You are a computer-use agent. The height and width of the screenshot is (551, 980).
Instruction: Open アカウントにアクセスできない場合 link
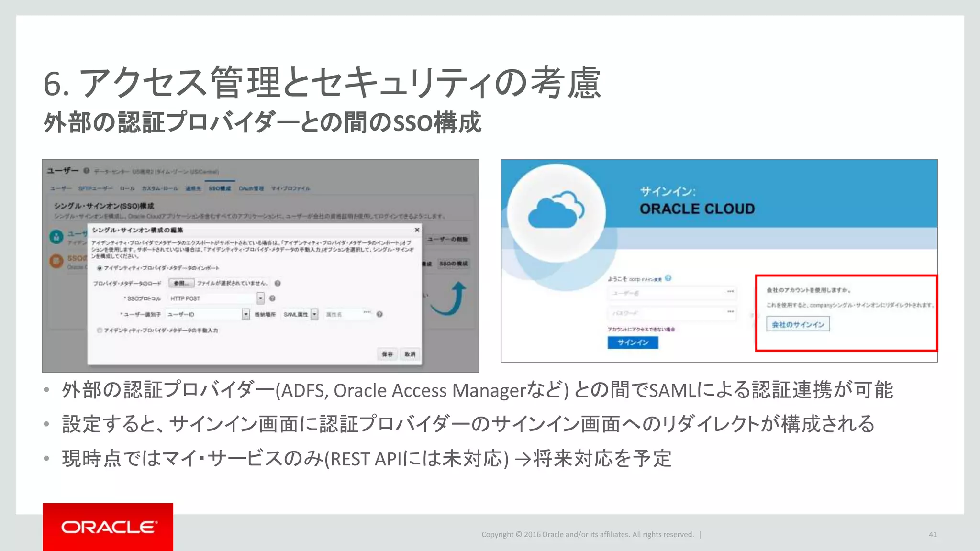point(641,329)
